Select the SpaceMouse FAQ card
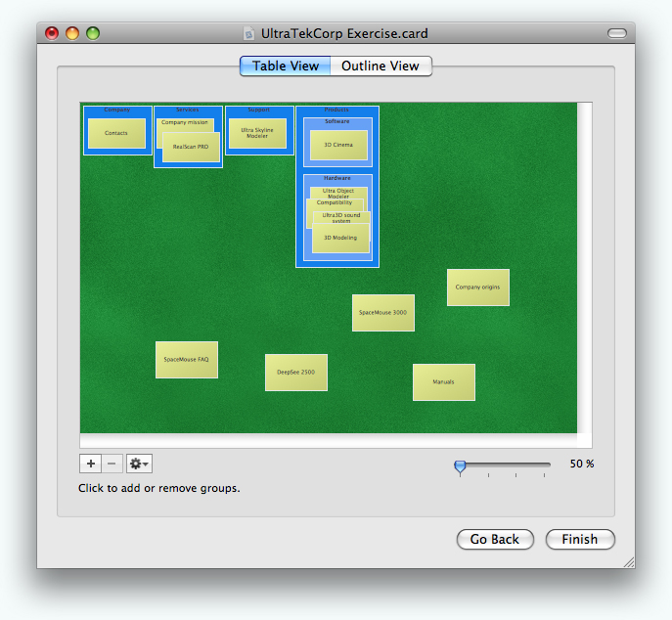The height and width of the screenshot is (620, 672). click(x=187, y=360)
